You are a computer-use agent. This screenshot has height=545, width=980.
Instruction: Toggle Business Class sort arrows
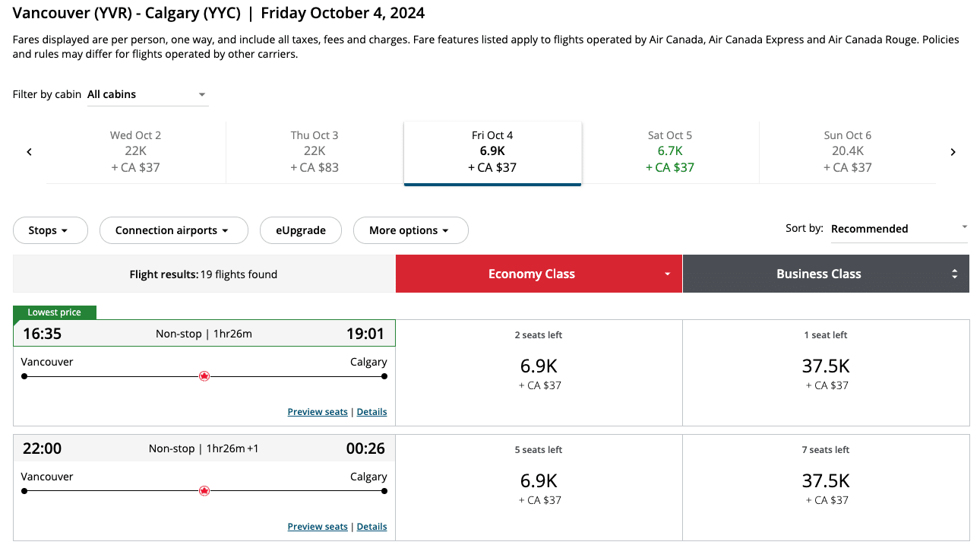[x=954, y=274]
